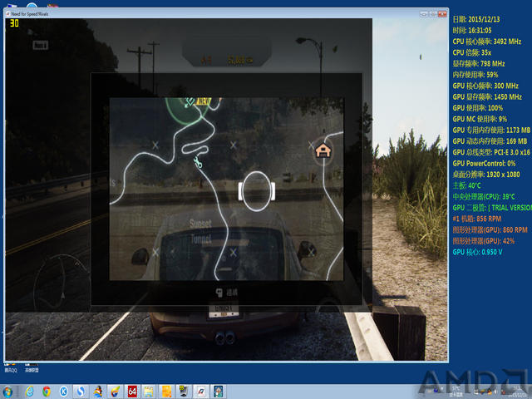Open the 英雄联盟 desktop shortcut
This screenshot has height=399, width=532.
pyautogui.click(x=32, y=367)
